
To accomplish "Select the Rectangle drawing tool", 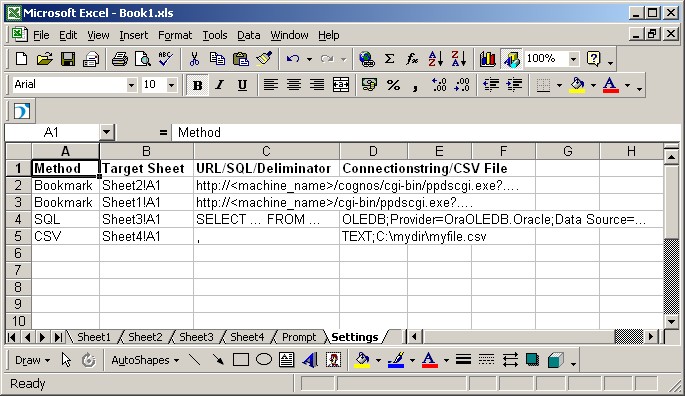I will pos(241,360).
